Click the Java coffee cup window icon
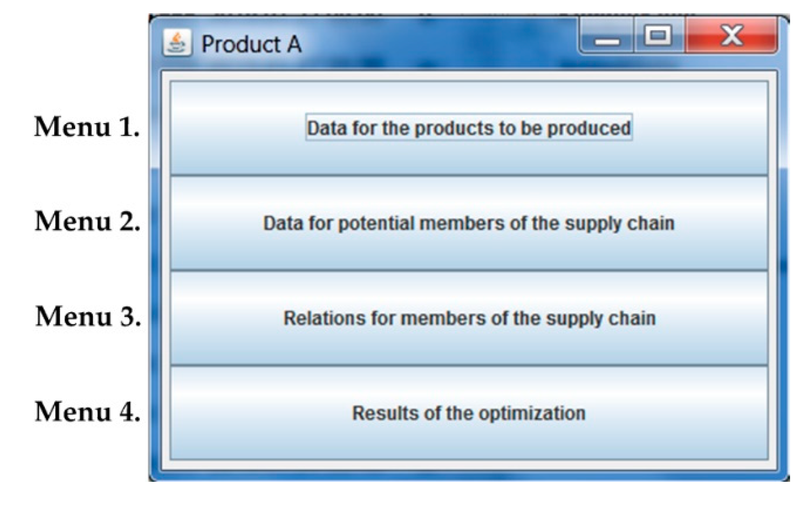Viewport: 812px width, 505px height. pos(177,43)
